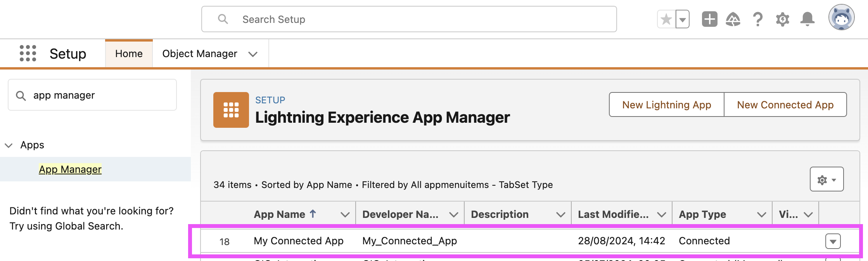Click the favorites star icon
This screenshot has height=261, width=868.
coord(666,19)
